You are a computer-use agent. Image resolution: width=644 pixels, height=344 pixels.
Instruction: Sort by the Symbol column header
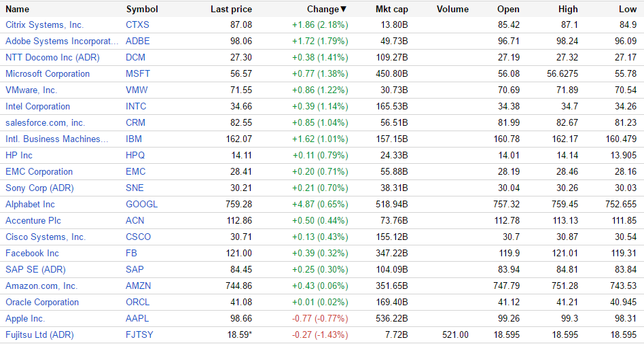[x=142, y=10]
